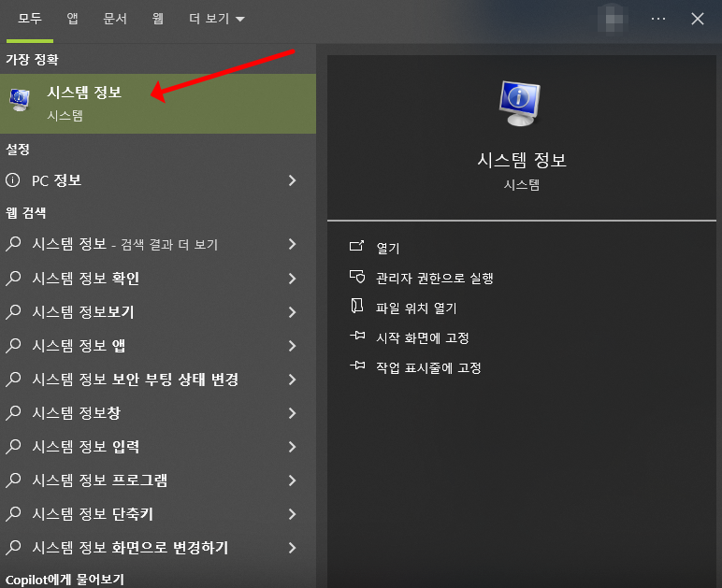This screenshot has width=722, height=588.
Task: Close the search panel with X
Action: (698, 19)
